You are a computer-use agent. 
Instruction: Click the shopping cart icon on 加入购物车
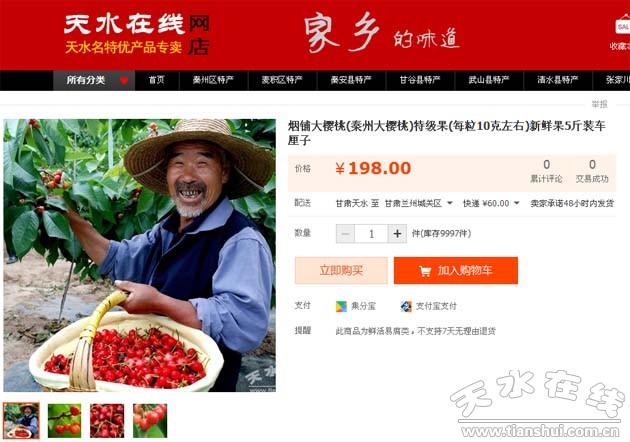[x=425, y=271]
